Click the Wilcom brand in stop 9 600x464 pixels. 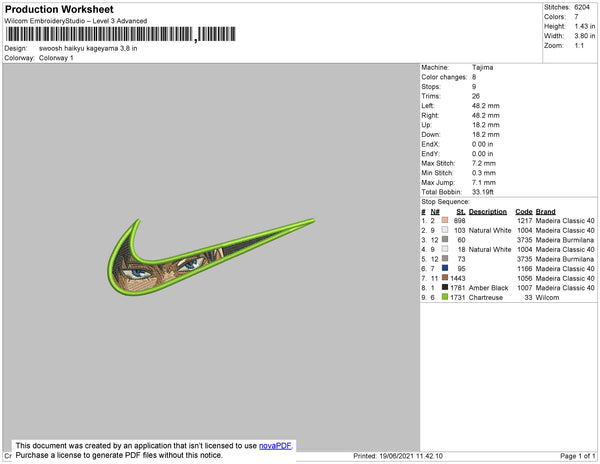coord(547,297)
